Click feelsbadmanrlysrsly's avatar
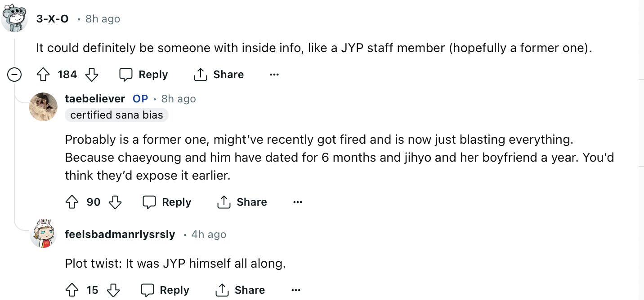The image size is (644, 300). 43,234
